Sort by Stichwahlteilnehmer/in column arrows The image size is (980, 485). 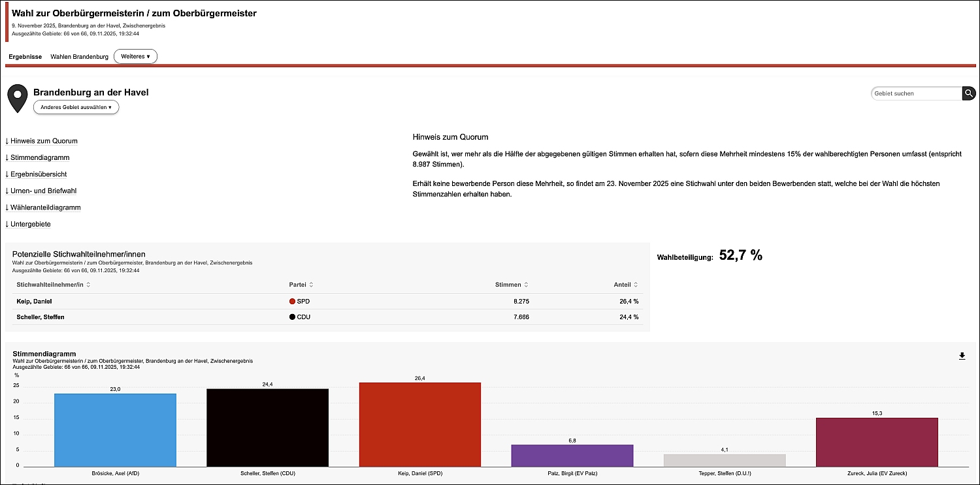(88, 285)
